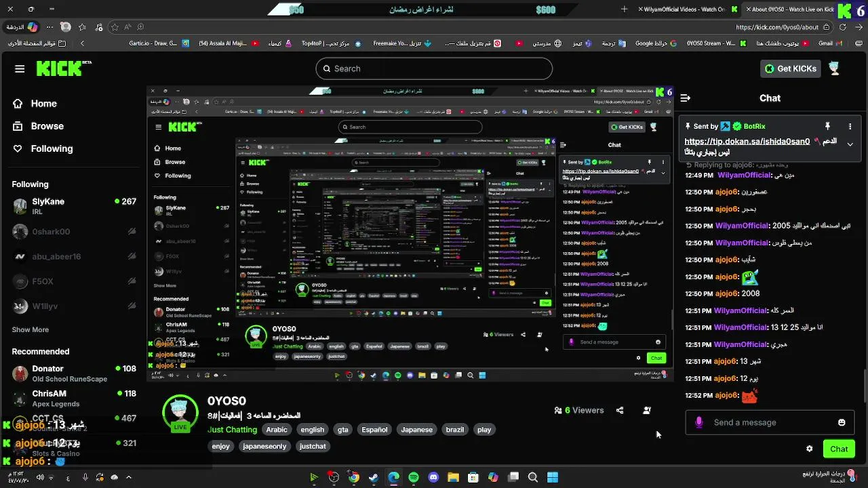Screen dimensions: 868x488
Task: Select the english stream tag
Action: click(313, 430)
